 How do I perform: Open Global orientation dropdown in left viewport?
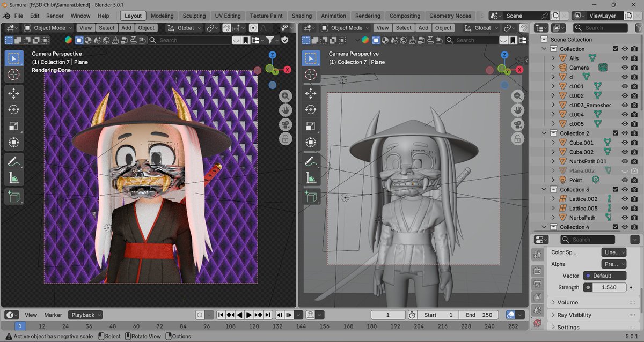pyautogui.click(x=184, y=28)
